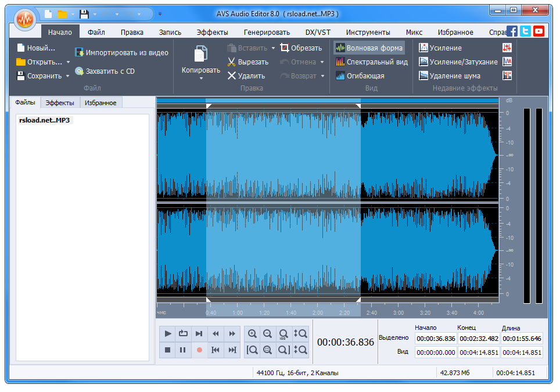Switch to the Эффекты tab
Viewport: 560px width, 392px height.
point(59,102)
